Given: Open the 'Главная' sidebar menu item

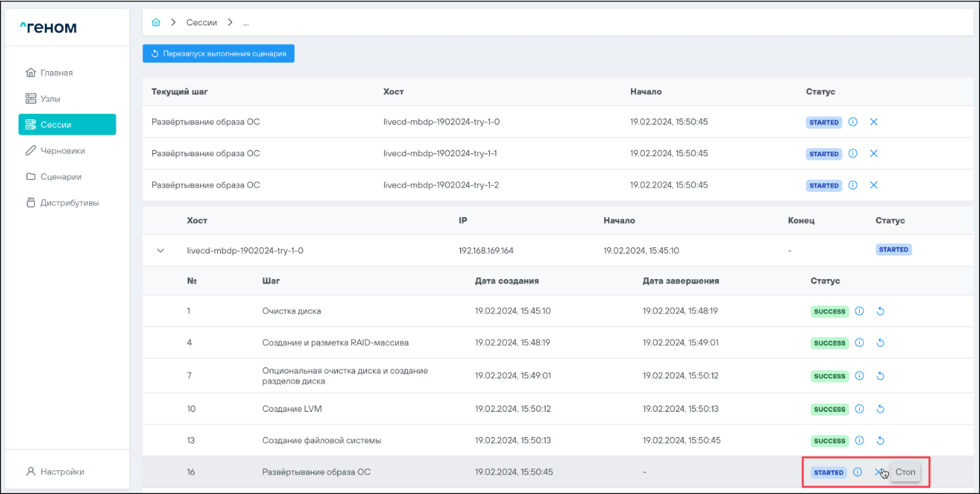Looking at the screenshot, I should (56, 73).
